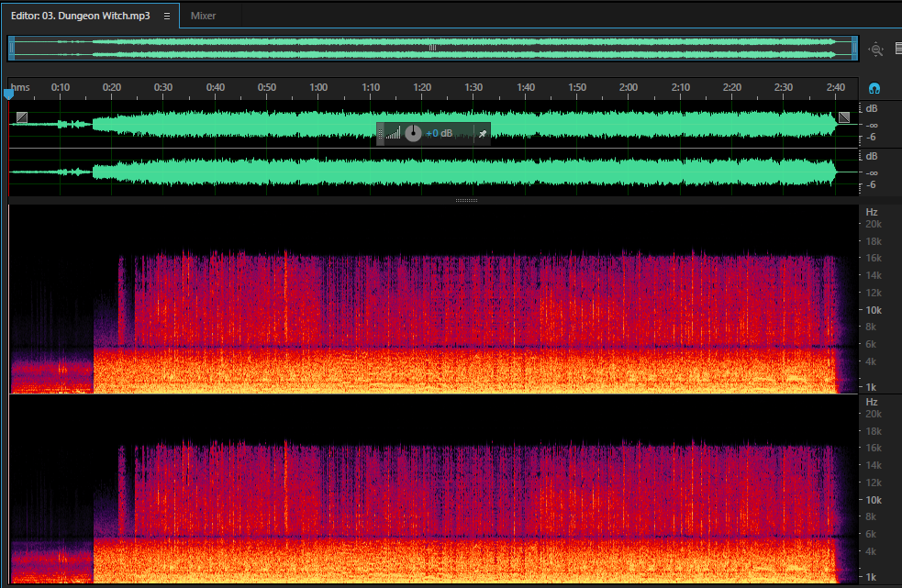Click the -6 label of the lower channel scale

(872, 184)
